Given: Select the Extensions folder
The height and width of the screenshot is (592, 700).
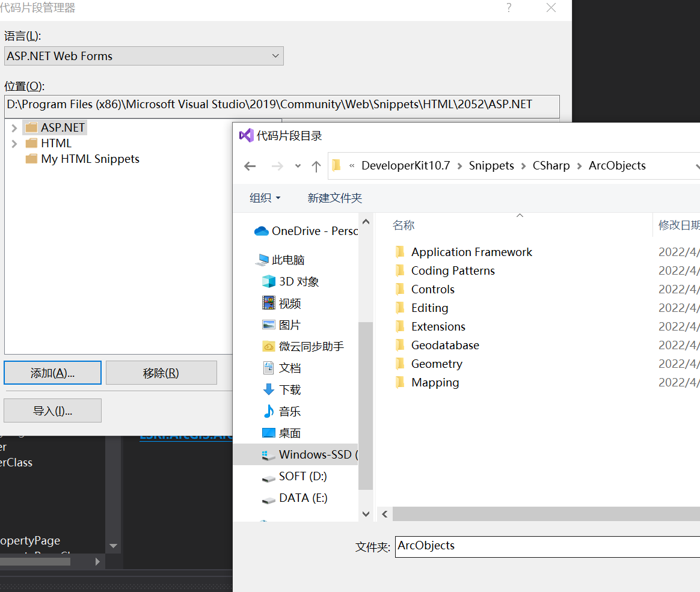Looking at the screenshot, I should pyautogui.click(x=430, y=326).
